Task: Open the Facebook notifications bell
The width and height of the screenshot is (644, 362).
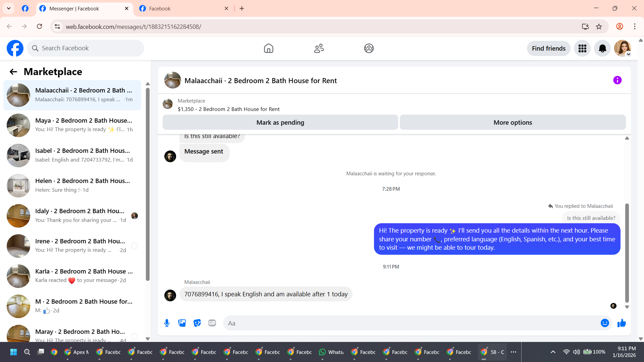Action: pos(602,49)
